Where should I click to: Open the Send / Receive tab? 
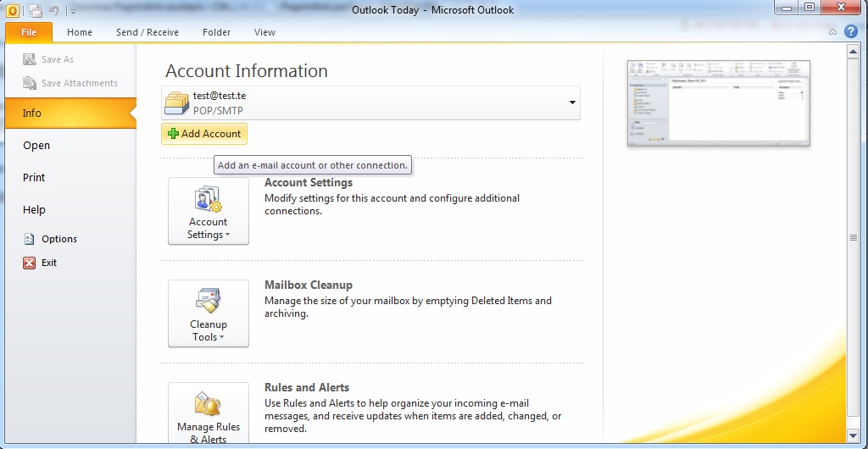147,32
